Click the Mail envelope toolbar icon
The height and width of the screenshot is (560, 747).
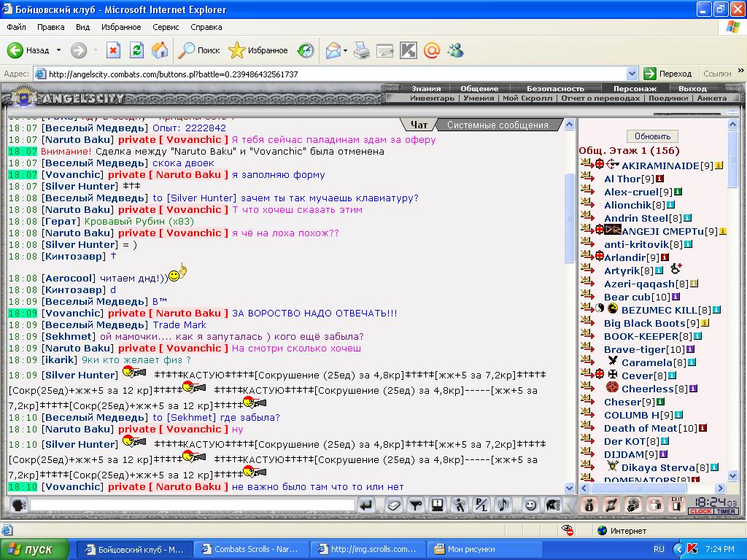tap(333, 50)
